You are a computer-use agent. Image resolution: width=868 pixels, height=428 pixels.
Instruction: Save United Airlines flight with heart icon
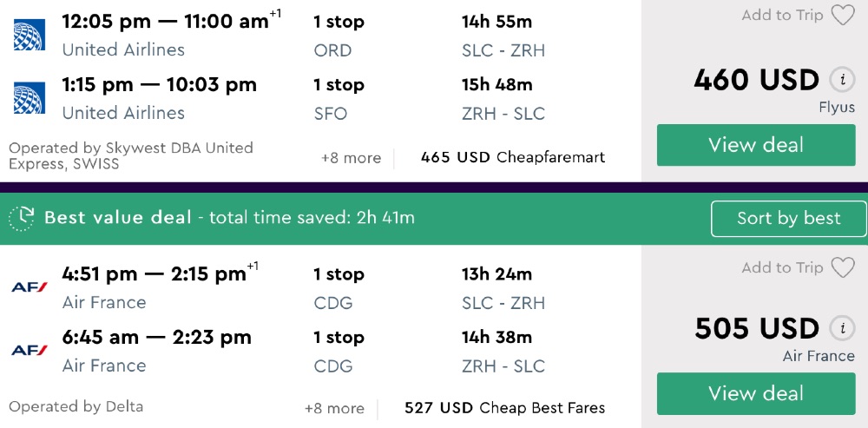tap(843, 16)
